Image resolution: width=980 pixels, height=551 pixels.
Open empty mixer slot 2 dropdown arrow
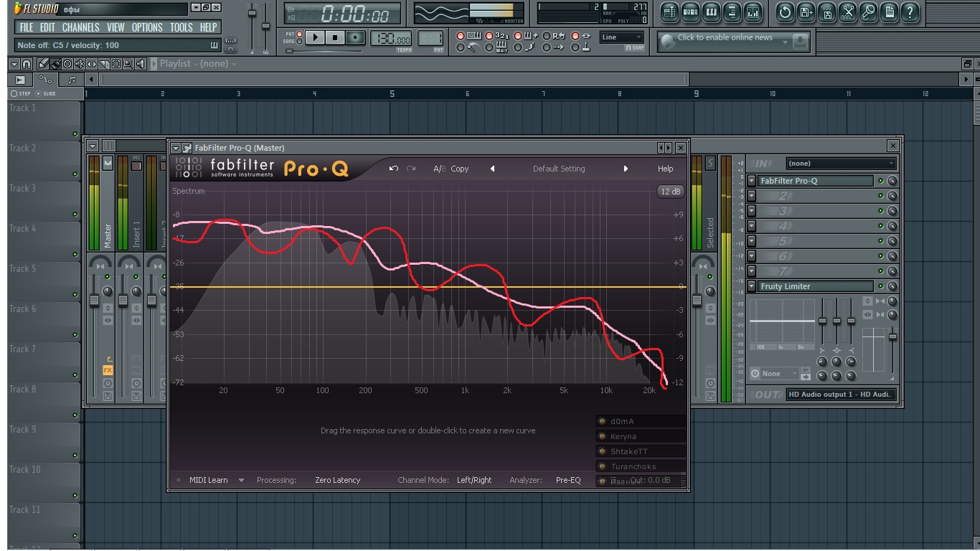pyautogui.click(x=752, y=196)
